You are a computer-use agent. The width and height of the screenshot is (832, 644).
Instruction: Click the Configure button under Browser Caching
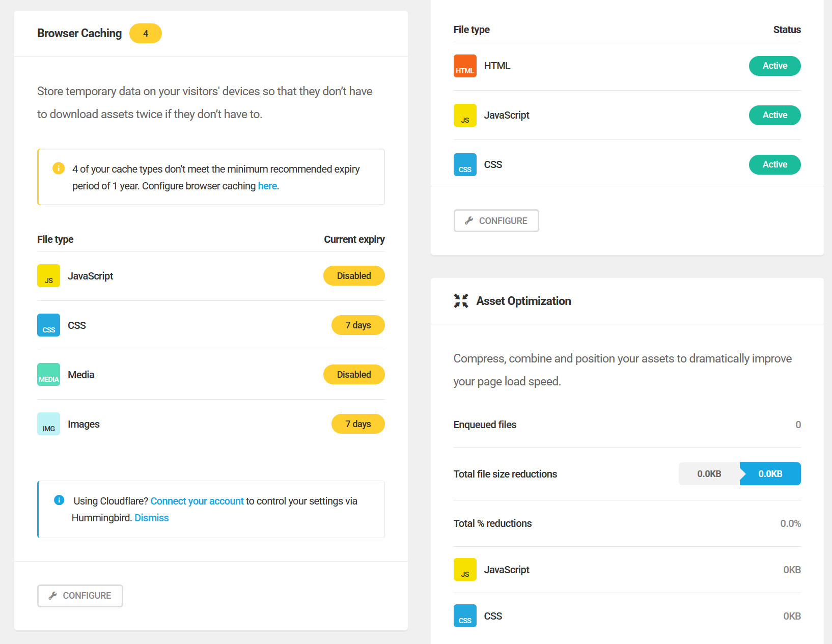(80, 596)
